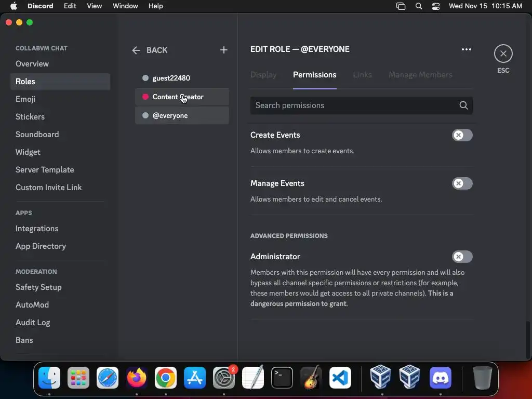Open AutoMod settings
532x399 pixels.
coord(60,304)
